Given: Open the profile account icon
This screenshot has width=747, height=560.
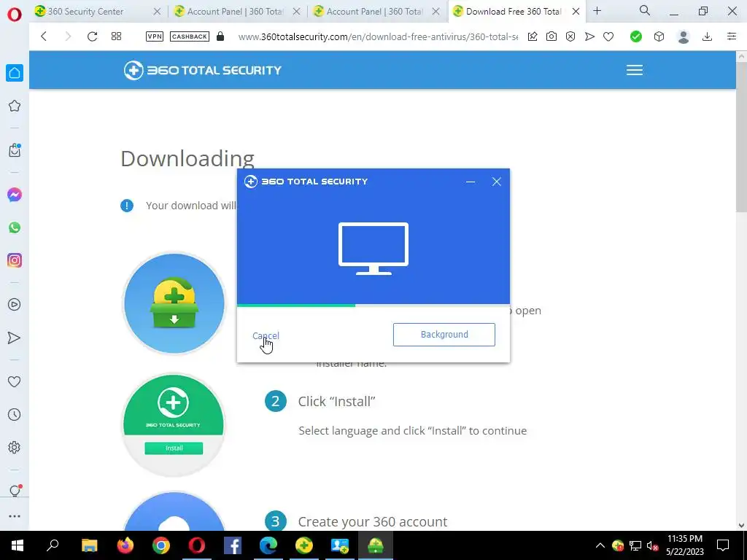Looking at the screenshot, I should [684, 36].
